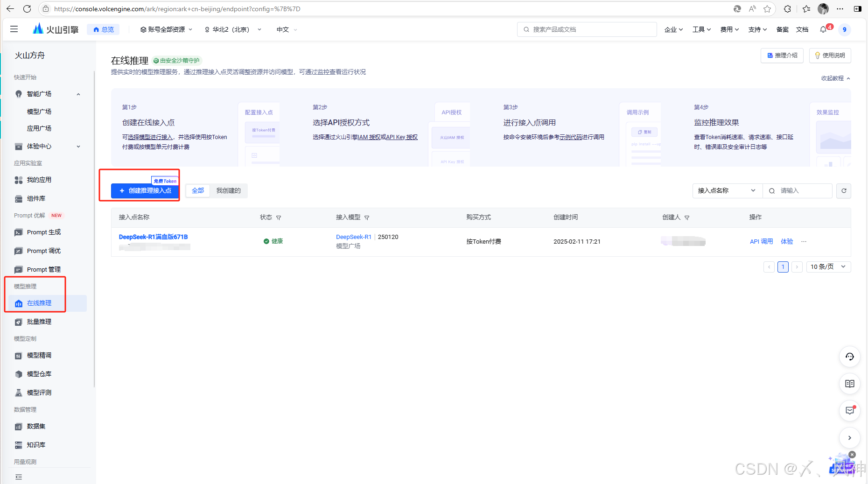Open 我的应用 in sidebar

pyautogui.click(x=39, y=180)
